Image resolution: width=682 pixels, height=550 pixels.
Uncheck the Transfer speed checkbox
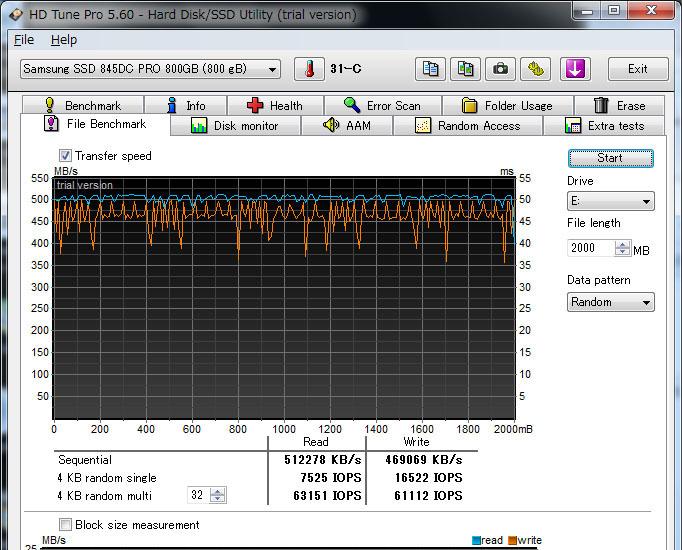tap(66, 156)
